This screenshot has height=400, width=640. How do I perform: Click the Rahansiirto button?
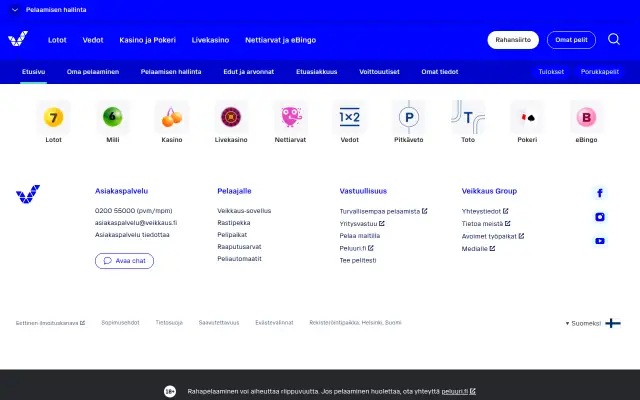click(513, 40)
